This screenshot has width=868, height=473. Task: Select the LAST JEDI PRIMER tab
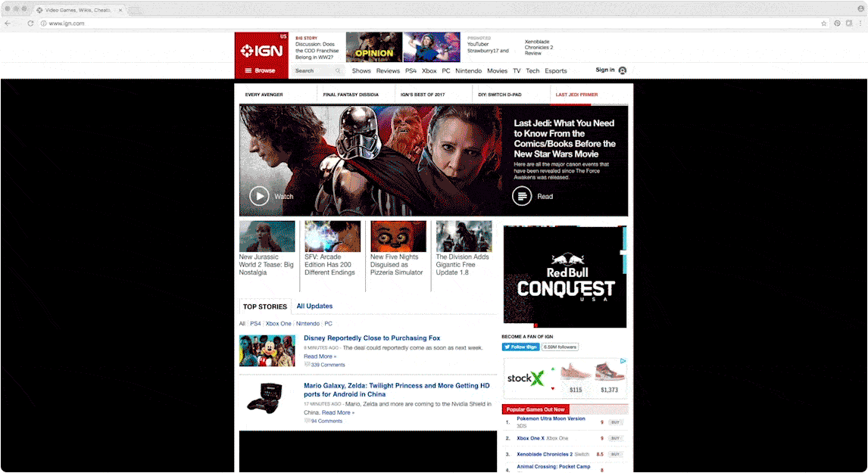(577, 95)
